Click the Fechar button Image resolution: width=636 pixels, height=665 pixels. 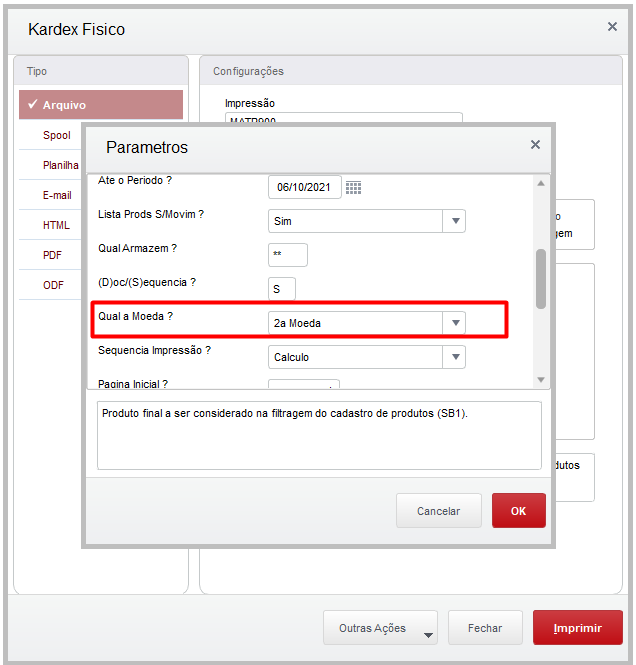click(485, 628)
